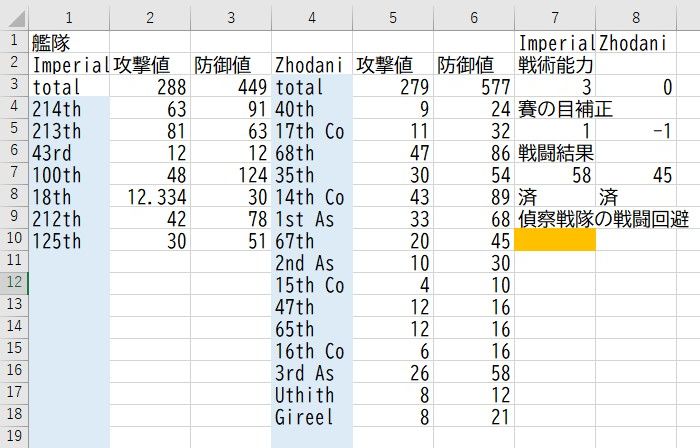Select column header 1
Screen dimensions: 700x448
[69, 18]
